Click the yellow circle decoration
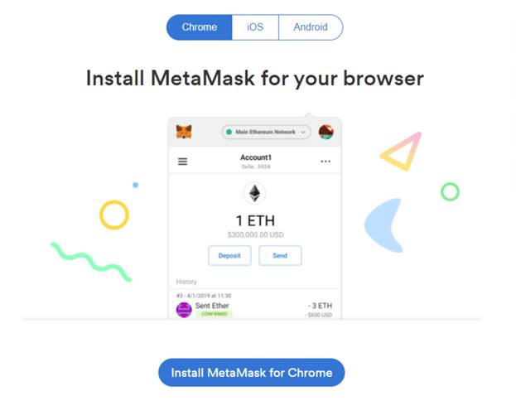 click(x=114, y=215)
